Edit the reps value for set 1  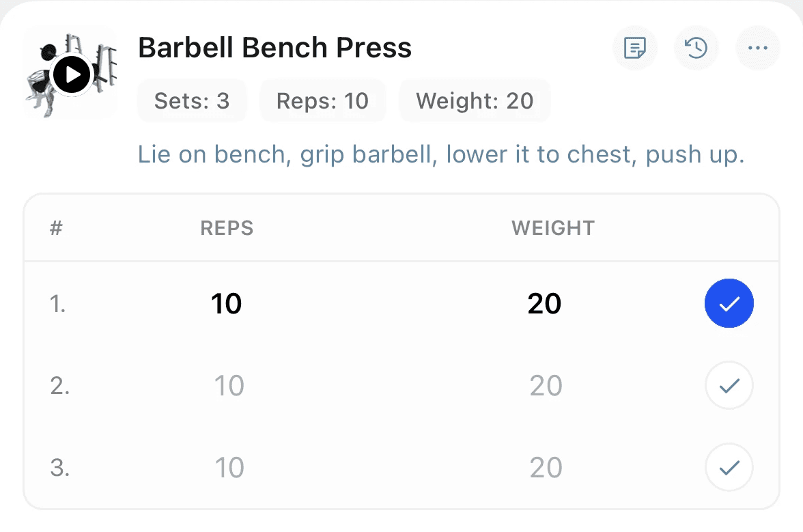(227, 304)
